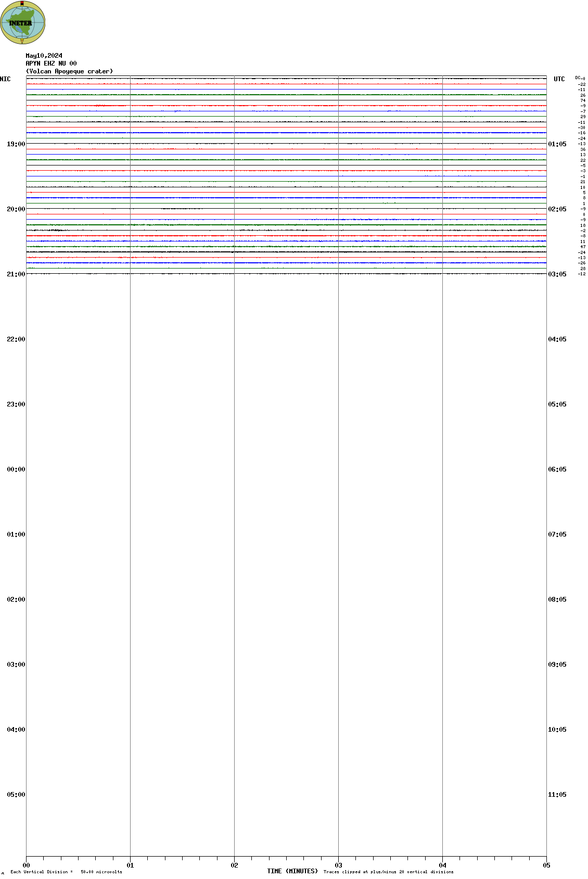Click the May10,2024 date label
The image size is (588, 879).
coord(44,56)
